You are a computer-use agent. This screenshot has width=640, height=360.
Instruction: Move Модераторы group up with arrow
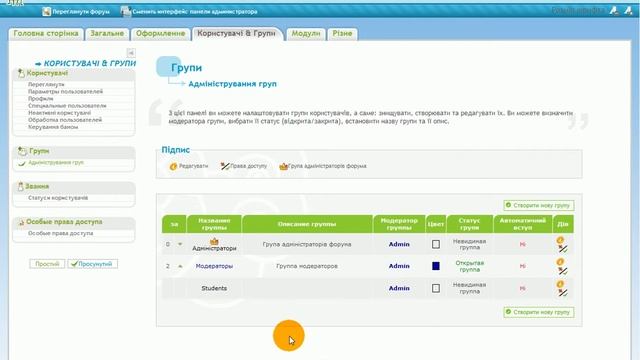click(180, 266)
